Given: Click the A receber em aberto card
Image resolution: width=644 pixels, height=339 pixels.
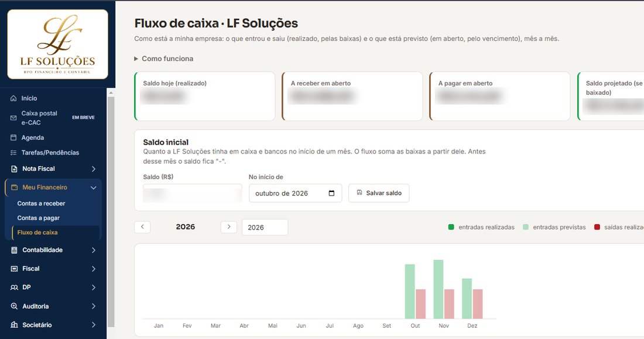Looking at the screenshot, I should (x=352, y=97).
